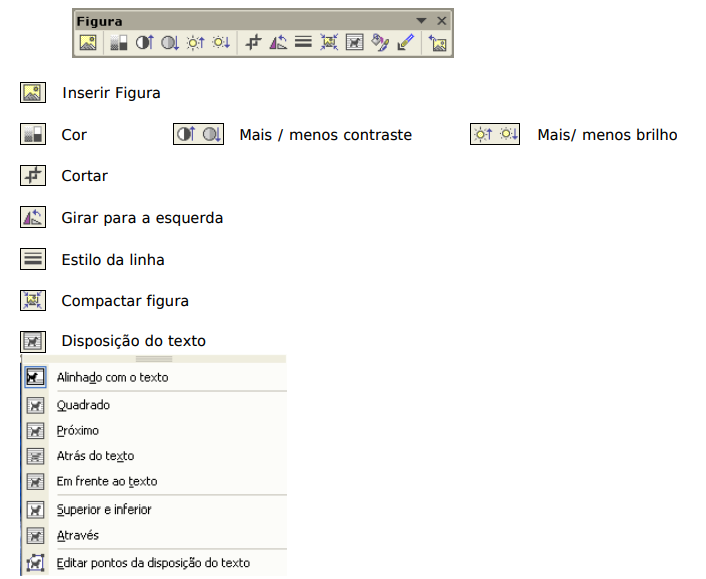Image resolution: width=706 pixels, height=579 pixels.
Task: Rotate left using the Figura toolbar icon
Action: coord(279,43)
